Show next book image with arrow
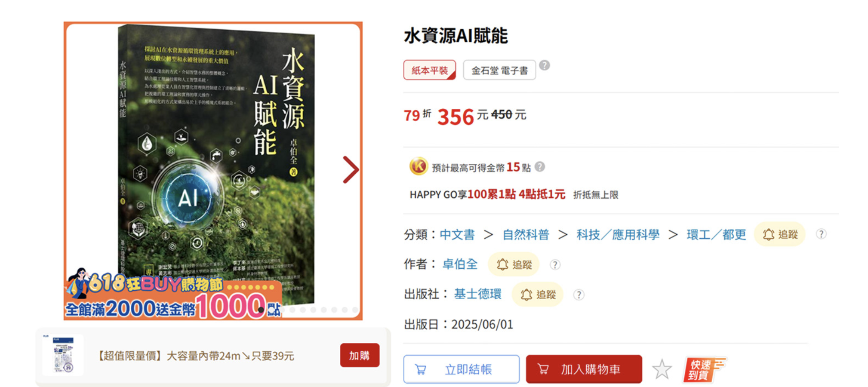This screenshot has width=868, height=387. [351, 170]
